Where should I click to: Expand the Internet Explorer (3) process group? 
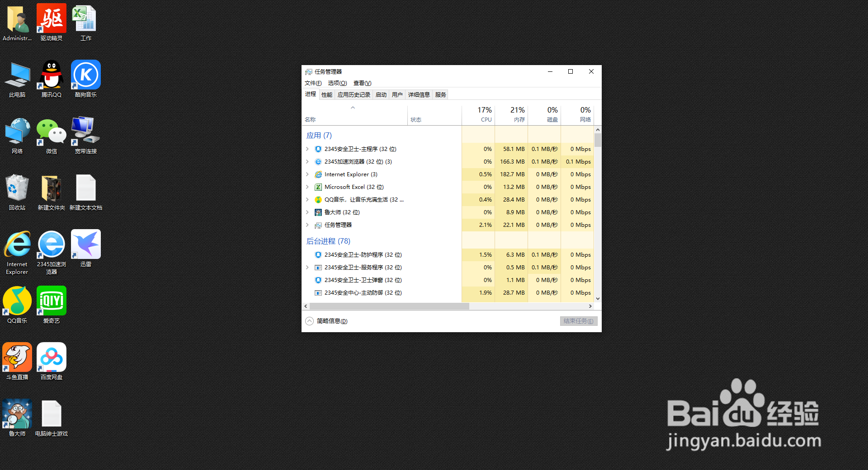point(307,174)
